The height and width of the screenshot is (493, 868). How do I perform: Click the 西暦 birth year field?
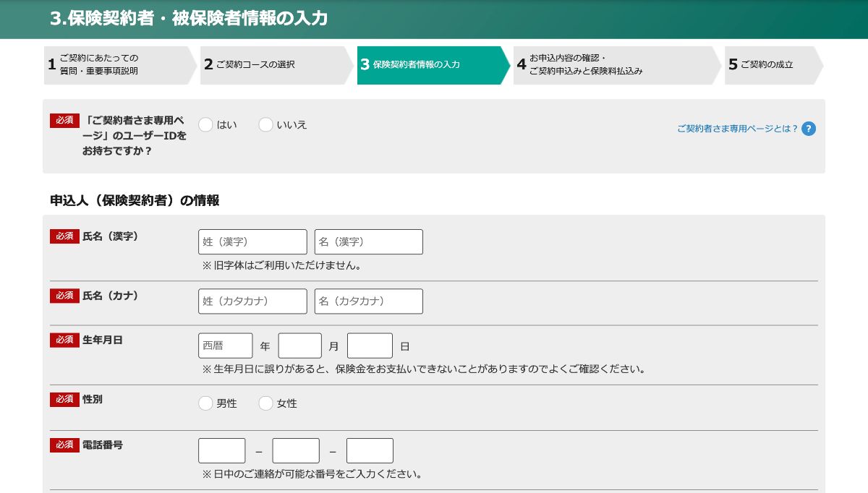[225, 346]
